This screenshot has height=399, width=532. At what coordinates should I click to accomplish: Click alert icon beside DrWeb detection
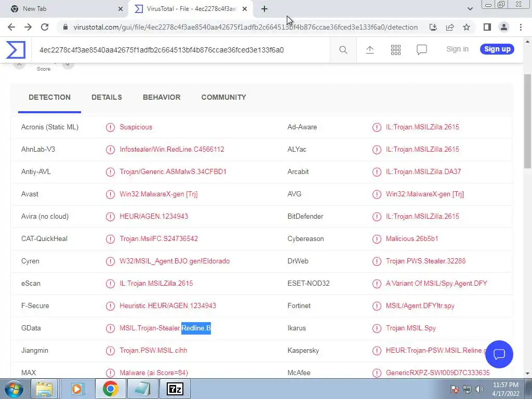[x=377, y=261]
